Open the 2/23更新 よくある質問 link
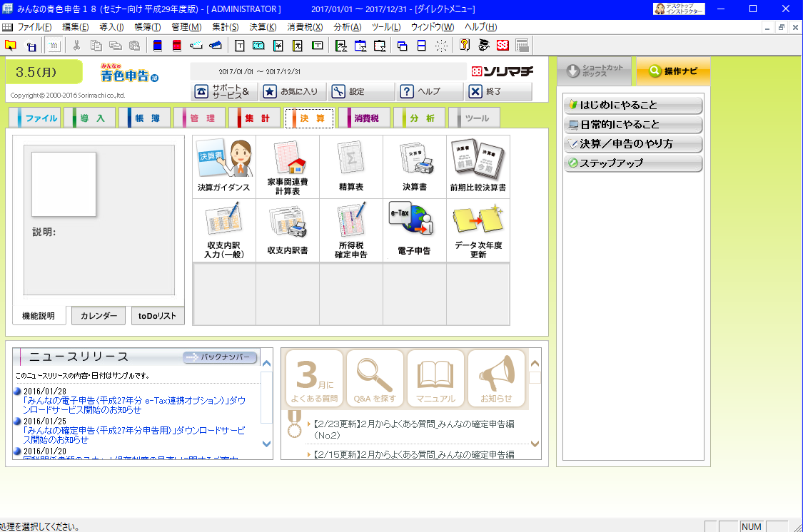The image size is (803, 532). (x=414, y=430)
